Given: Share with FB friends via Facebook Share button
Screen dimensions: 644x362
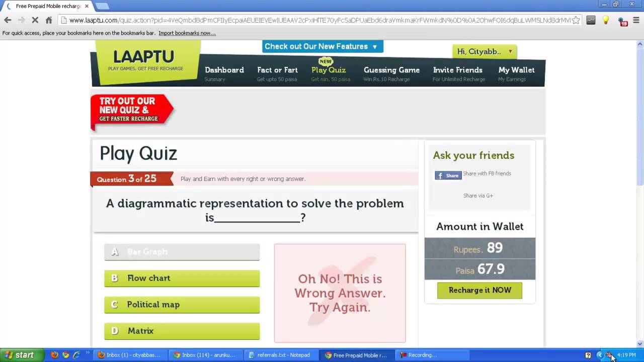Looking at the screenshot, I should [448, 175].
